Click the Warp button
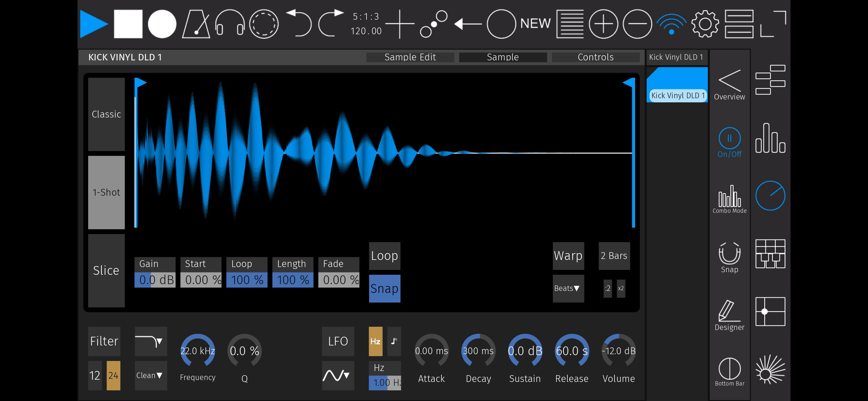This screenshot has height=401, width=868. (x=568, y=256)
